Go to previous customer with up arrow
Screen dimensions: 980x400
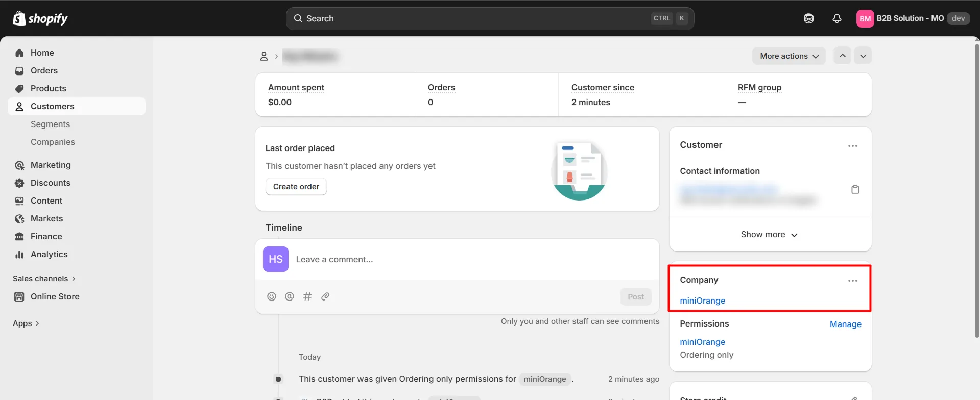pos(843,56)
